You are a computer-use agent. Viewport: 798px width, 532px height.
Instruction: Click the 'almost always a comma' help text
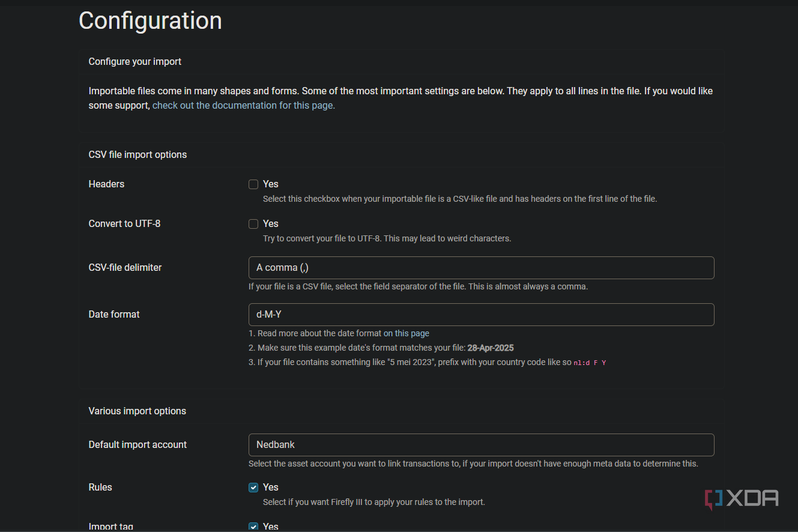pos(418,286)
